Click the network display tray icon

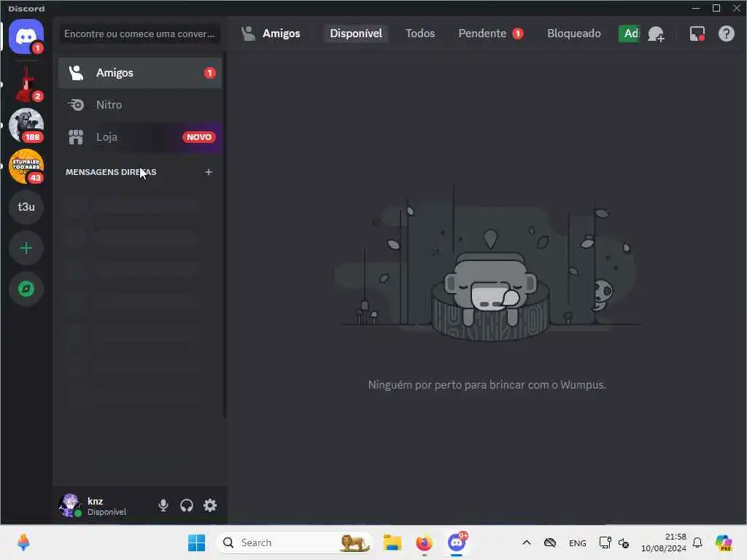[x=605, y=542]
